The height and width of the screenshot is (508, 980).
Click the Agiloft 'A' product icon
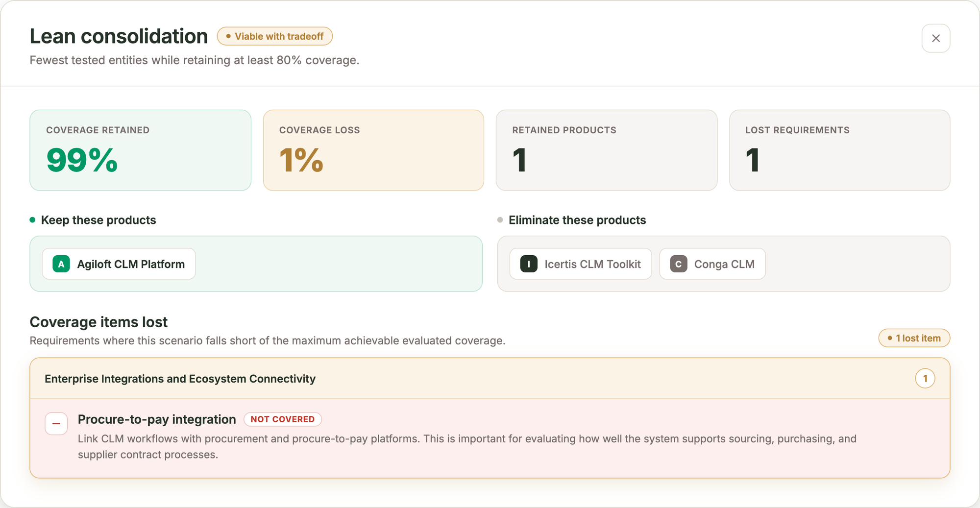pyautogui.click(x=61, y=264)
